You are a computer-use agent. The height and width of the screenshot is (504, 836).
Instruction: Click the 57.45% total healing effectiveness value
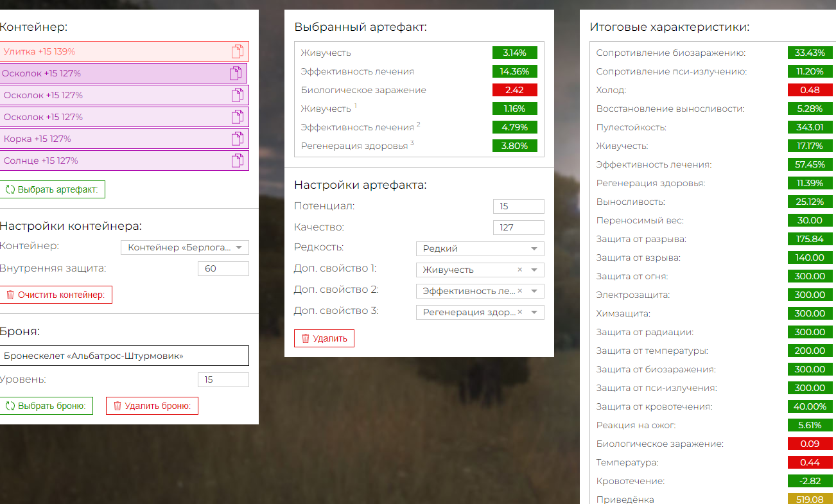point(810,165)
